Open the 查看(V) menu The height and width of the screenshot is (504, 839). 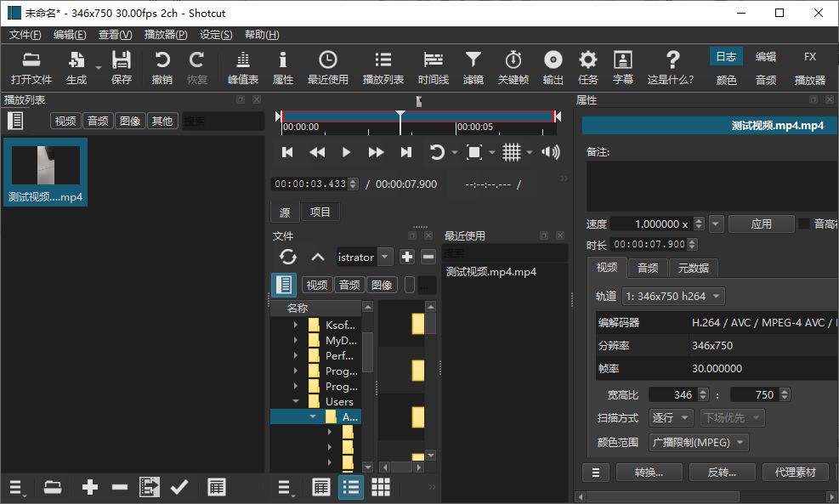115,35
